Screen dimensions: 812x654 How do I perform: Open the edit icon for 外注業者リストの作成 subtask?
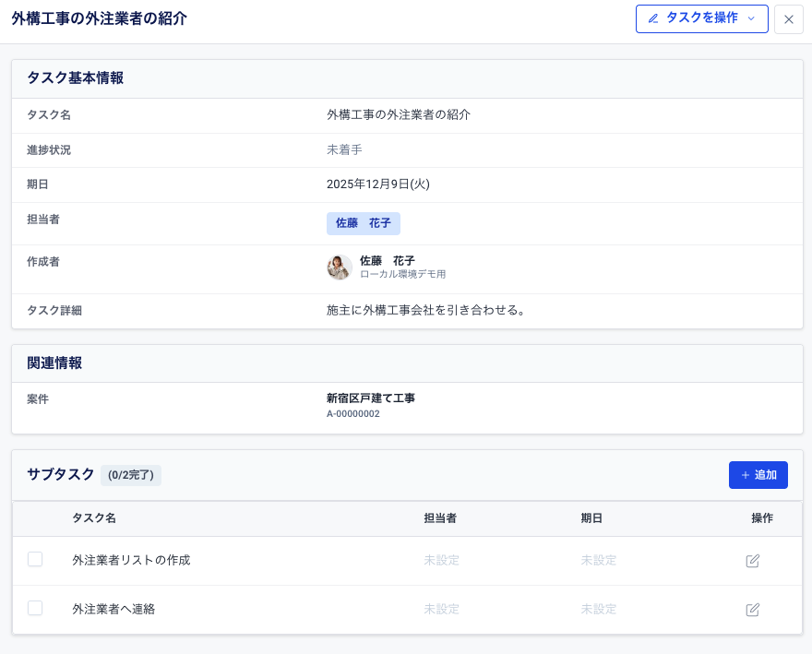(x=752, y=560)
